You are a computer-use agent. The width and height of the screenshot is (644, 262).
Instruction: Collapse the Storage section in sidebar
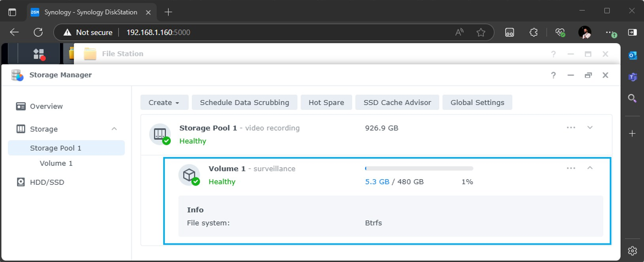tap(114, 129)
